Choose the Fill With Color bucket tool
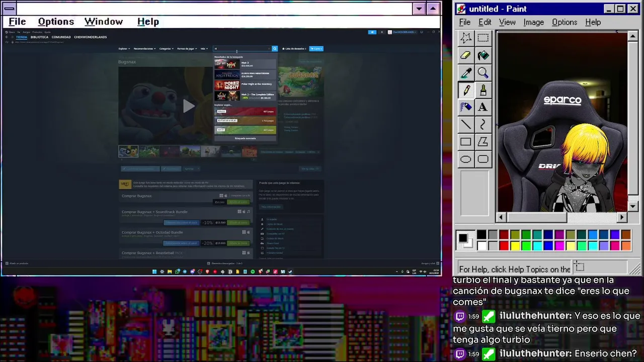Viewport: 644px width, 362px height. 483,56
